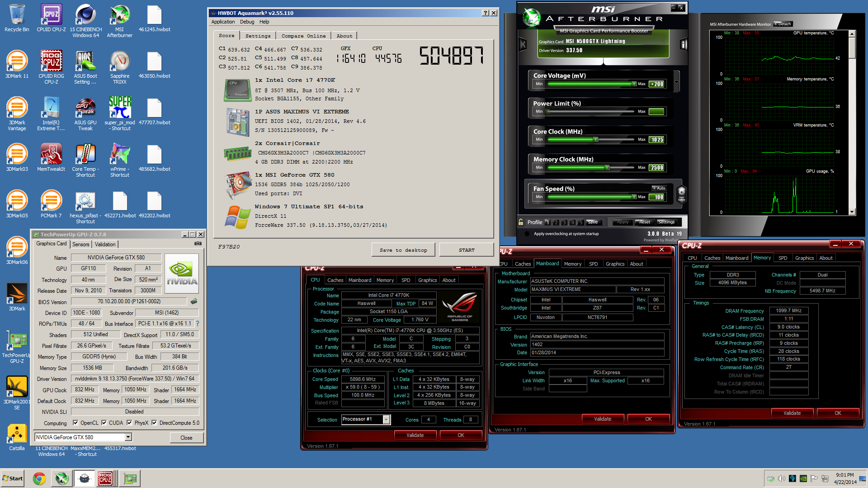Click Afterburner Settings button
This screenshot has width=868, height=488.
point(666,222)
